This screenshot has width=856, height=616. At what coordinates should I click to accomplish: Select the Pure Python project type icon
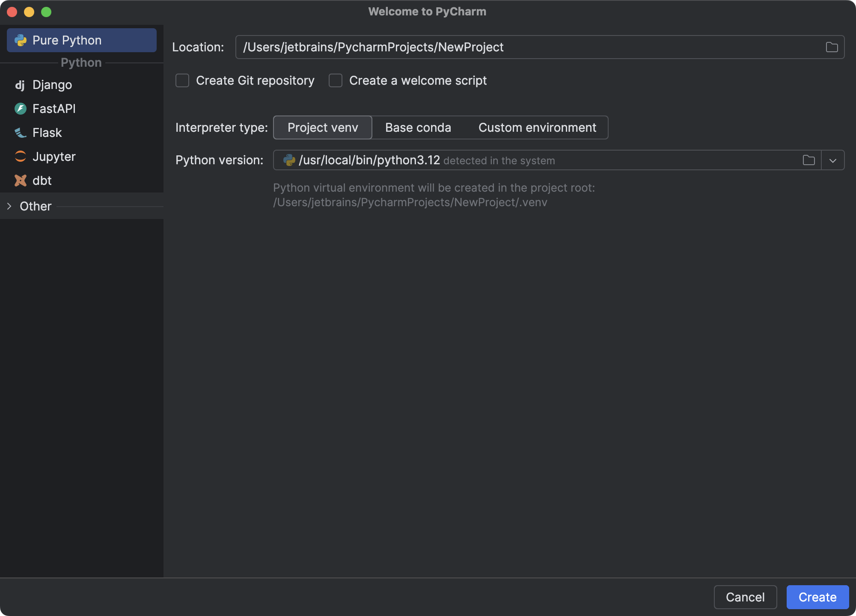21,40
